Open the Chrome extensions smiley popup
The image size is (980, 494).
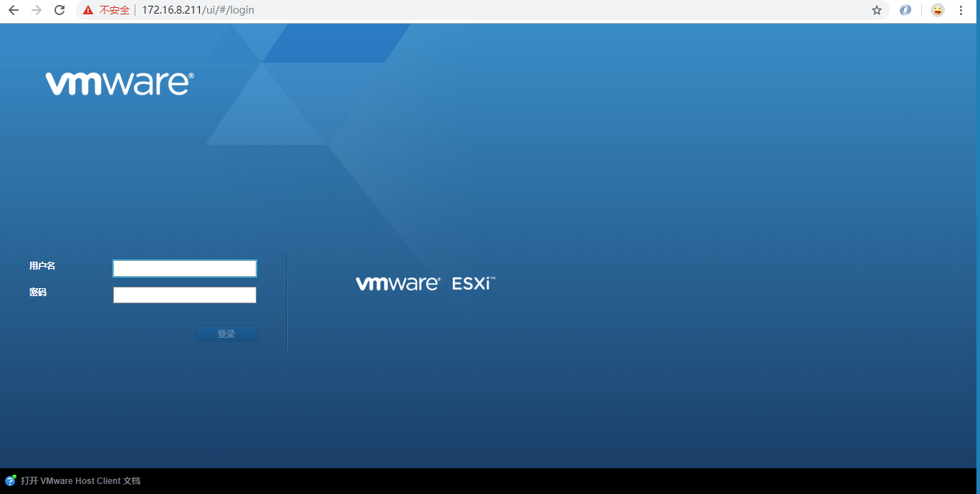click(x=937, y=10)
